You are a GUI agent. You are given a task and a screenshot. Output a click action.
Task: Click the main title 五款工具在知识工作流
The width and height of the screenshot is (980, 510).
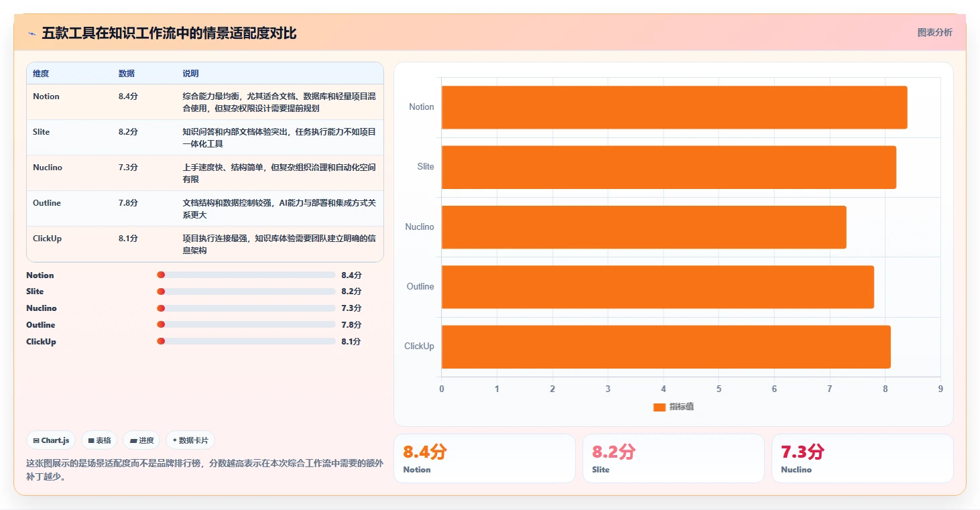click(169, 34)
